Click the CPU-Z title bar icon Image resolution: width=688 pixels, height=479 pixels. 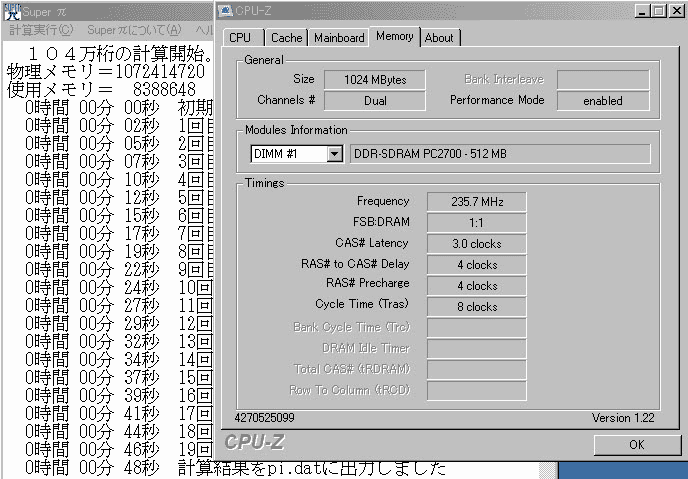tap(225, 10)
